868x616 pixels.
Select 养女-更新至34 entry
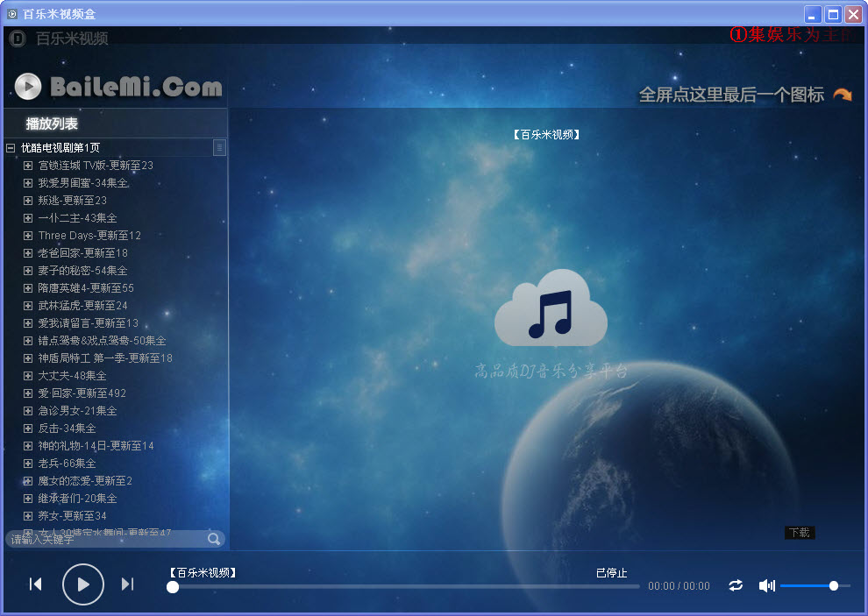[x=72, y=516]
